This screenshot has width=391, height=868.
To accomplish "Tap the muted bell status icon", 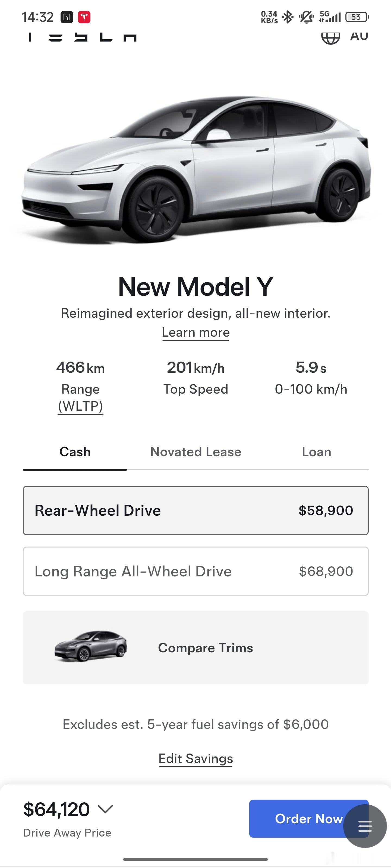I will (x=306, y=17).
